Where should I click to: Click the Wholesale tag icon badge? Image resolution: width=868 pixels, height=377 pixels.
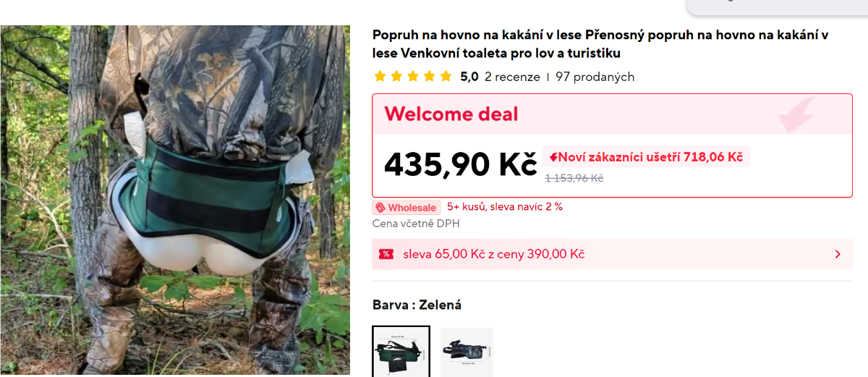coord(380,208)
